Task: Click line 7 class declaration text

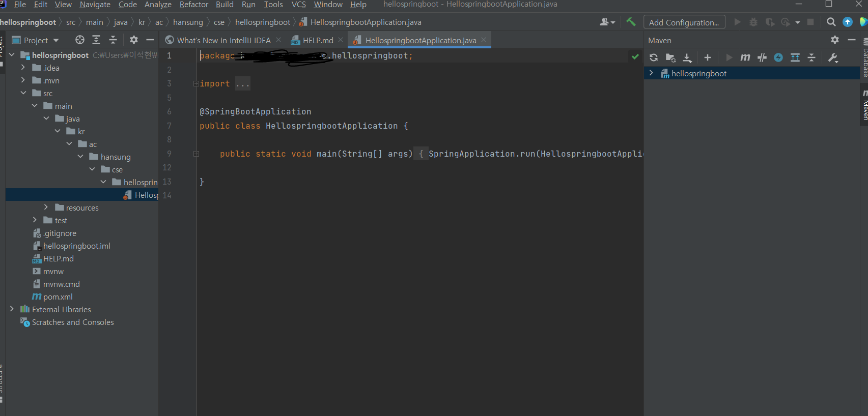Action: click(x=304, y=126)
